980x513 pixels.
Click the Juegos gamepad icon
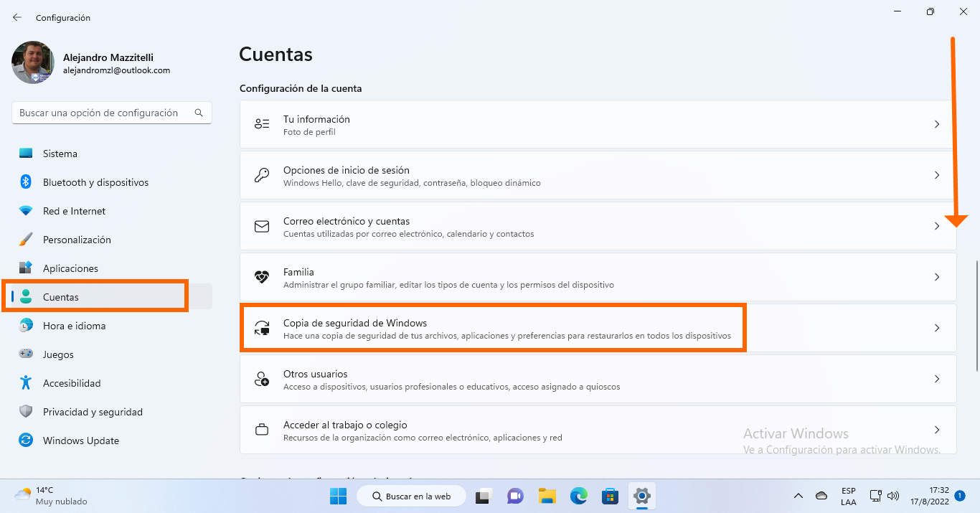26,354
